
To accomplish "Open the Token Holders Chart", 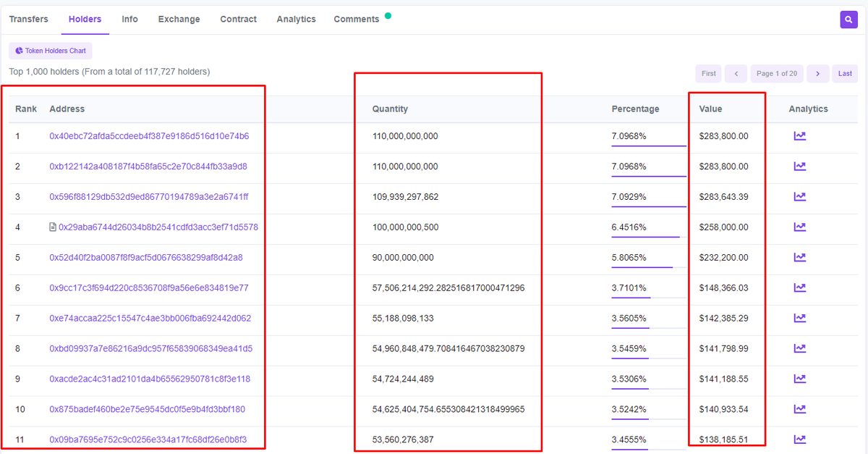I will click(51, 51).
